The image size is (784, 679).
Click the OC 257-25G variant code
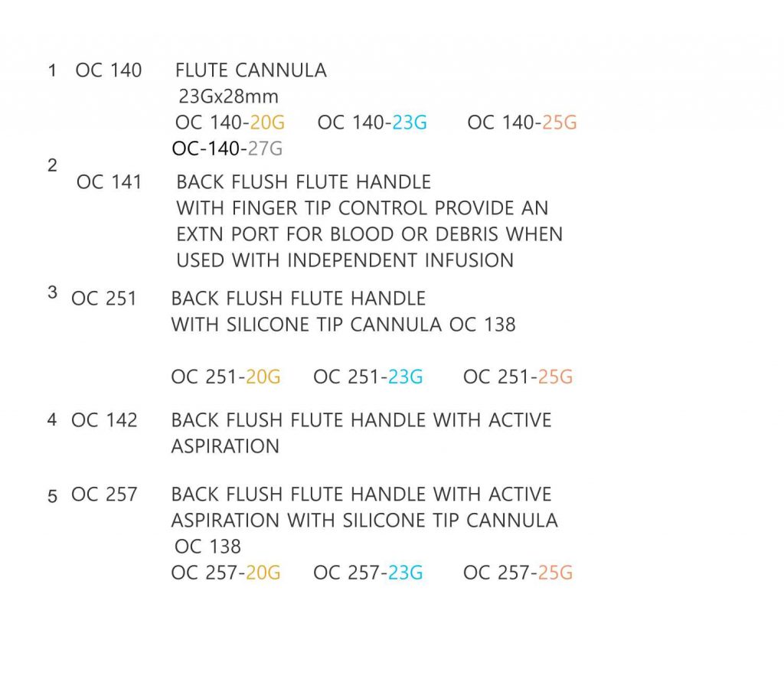tap(518, 573)
